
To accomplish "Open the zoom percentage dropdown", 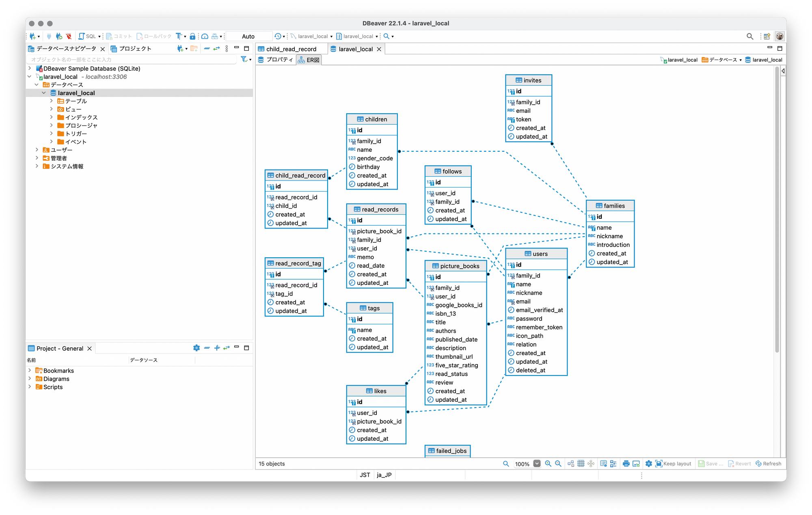I will (x=537, y=463).
